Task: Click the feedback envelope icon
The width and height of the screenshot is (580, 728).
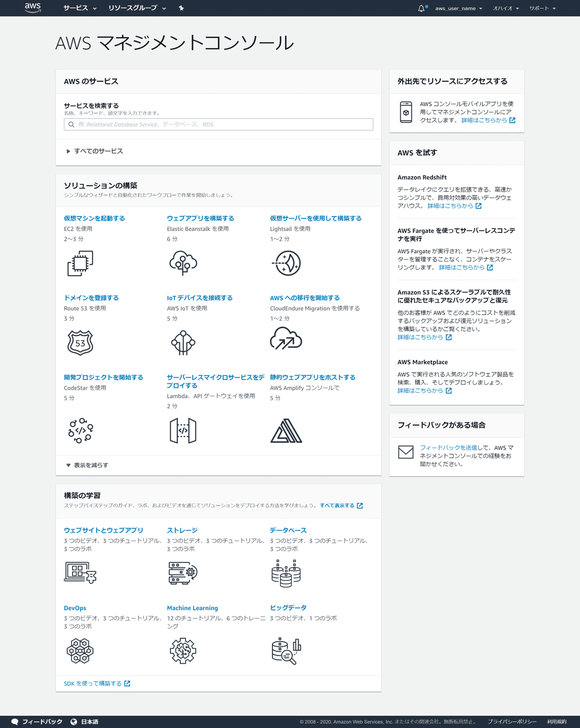Action: [406, 452]
